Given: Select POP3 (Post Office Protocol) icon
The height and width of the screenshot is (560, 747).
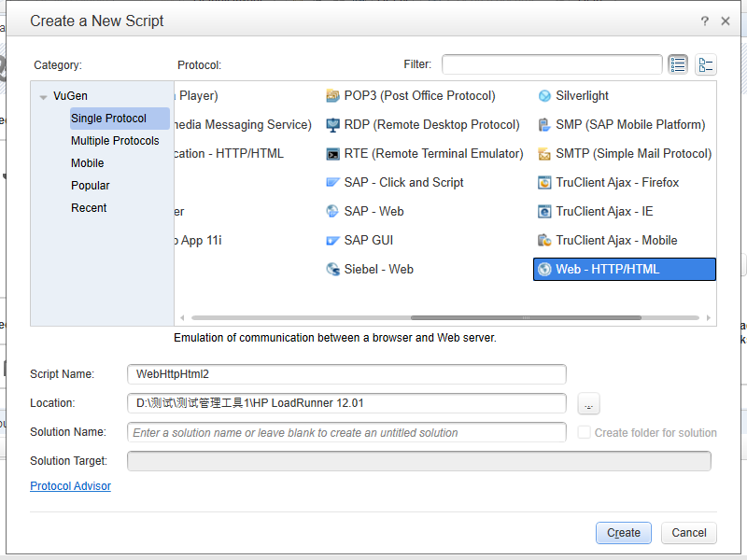Looking at the screenshot, I should click(x=332, y=96).
